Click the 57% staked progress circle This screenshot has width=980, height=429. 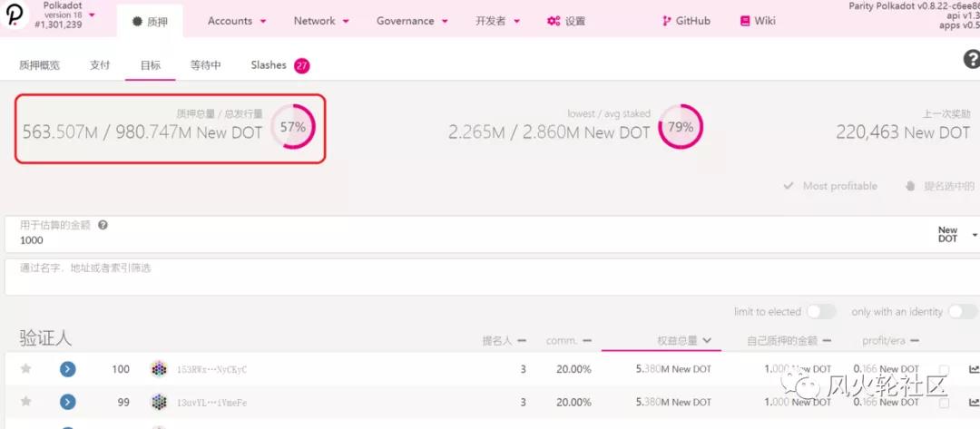292,128
